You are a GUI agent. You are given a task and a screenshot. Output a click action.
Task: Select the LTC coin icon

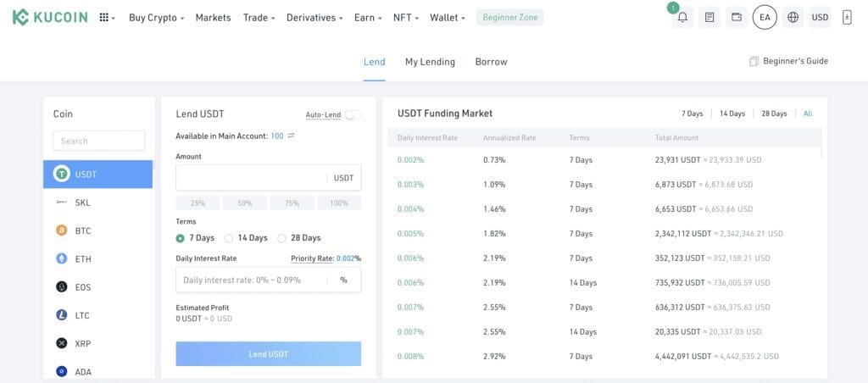[61, 315]
